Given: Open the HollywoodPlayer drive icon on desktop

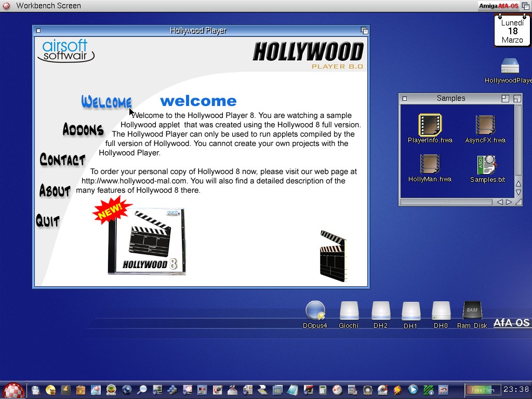Looking at the screenshot, I should pyautogui.click(x=510, y=66).
